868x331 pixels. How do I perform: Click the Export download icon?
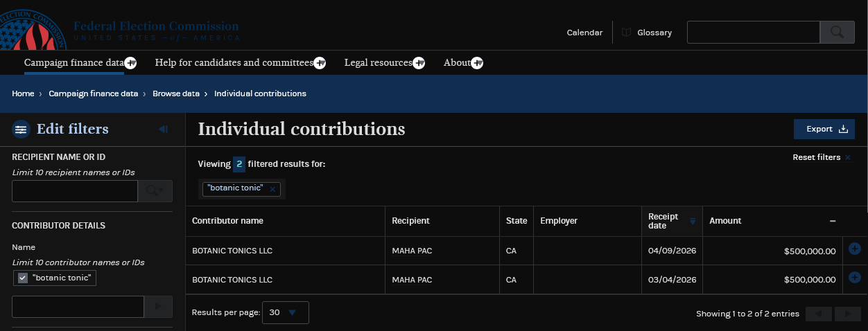pos(843,129)
